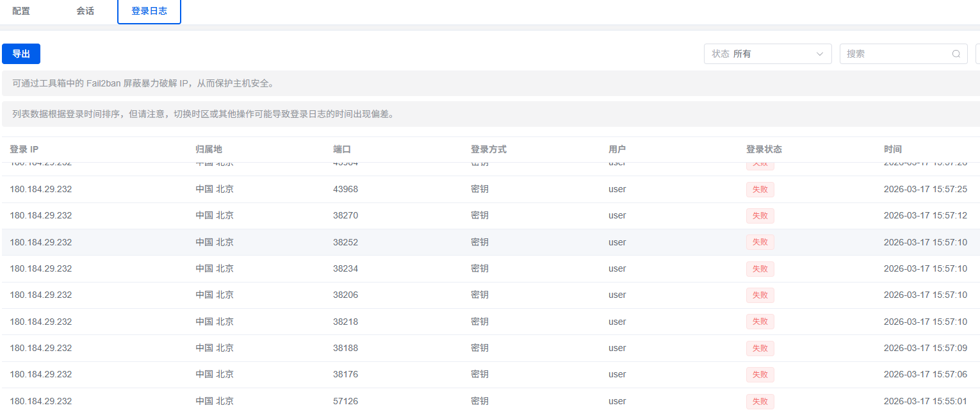Click the 失败 tag in port 38270 row
Viewport: 980px width, 410px height.
pos(760,216)
